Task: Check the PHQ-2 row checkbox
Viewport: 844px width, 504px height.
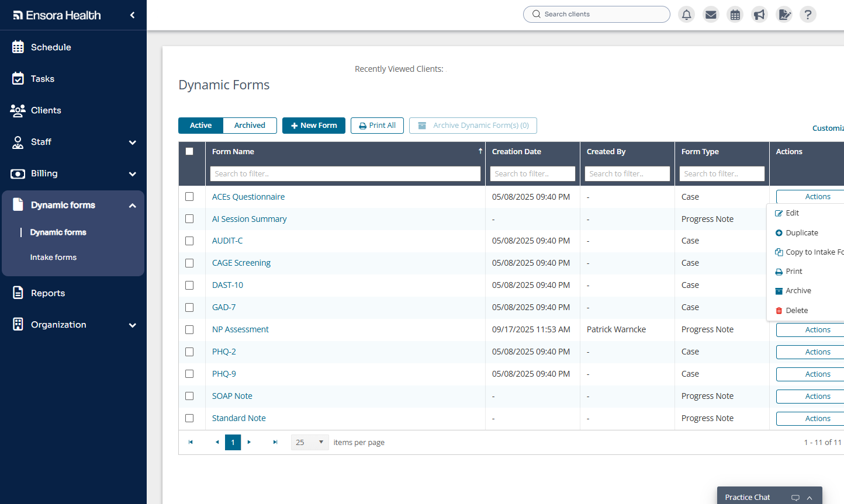Action: tap(189, 352)
